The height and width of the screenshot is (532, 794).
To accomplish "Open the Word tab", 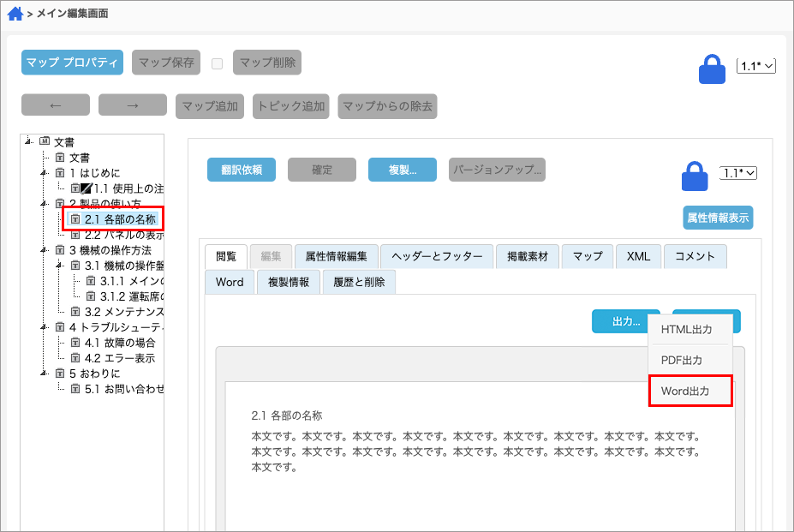I will tap(230, 282).
